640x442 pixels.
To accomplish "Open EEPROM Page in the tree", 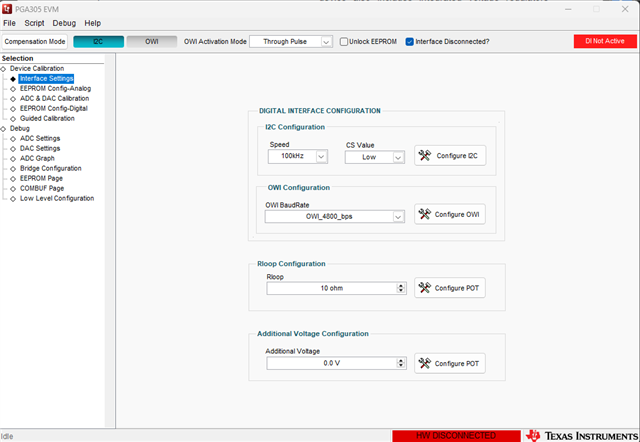I will 41,178.
